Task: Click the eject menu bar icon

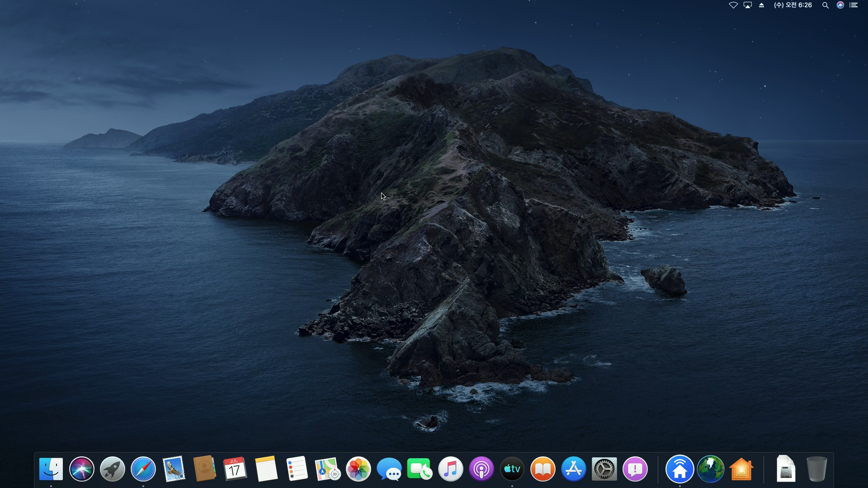Action: click(762, 5)
